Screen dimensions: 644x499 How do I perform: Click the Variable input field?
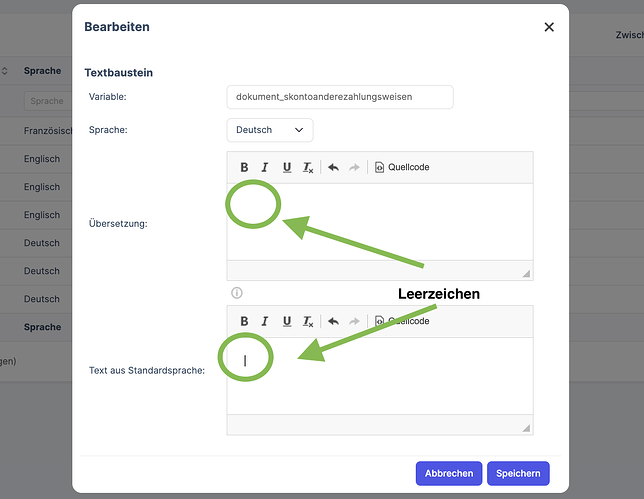pyautogui.click(x=340, y=97)
